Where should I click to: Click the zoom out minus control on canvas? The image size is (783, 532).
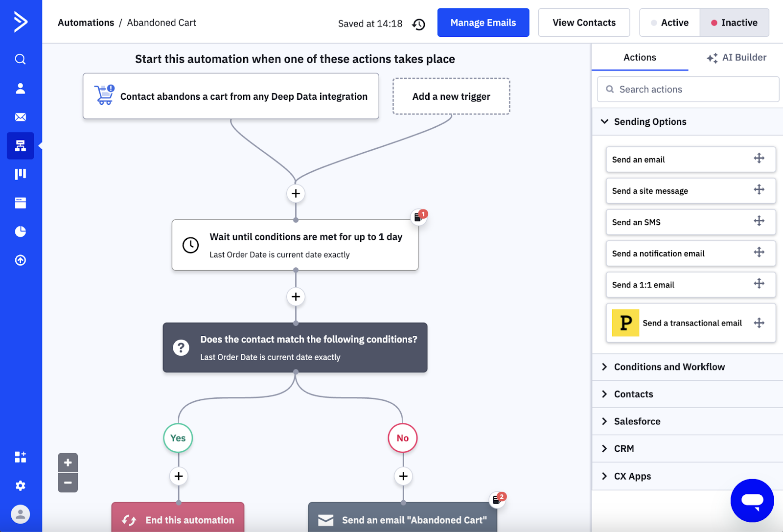[x=68, y=483]
